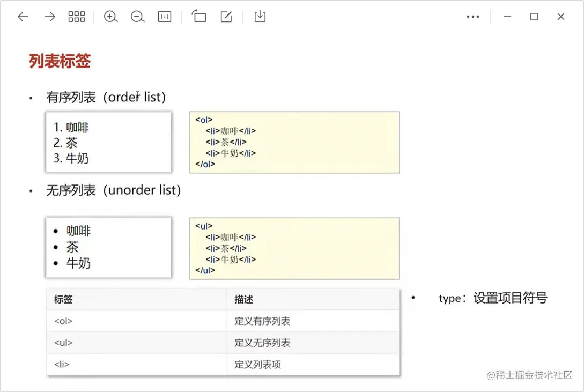The image size is (584, 392).
Task: Rotate the image with rotate icon
Action: tap(199, 16)
